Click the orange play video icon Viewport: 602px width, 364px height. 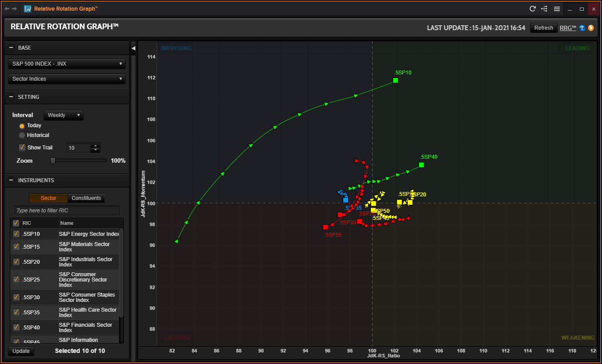591,28
